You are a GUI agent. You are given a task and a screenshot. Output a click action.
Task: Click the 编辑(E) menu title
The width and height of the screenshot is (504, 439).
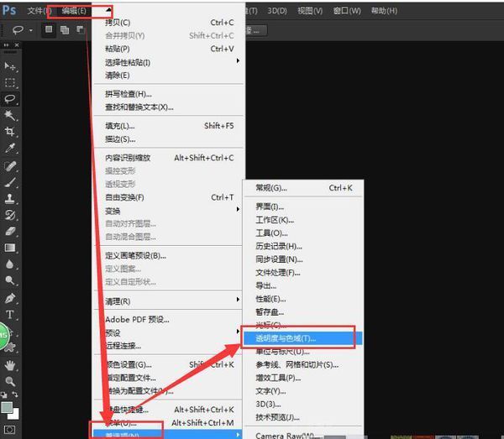74,11
